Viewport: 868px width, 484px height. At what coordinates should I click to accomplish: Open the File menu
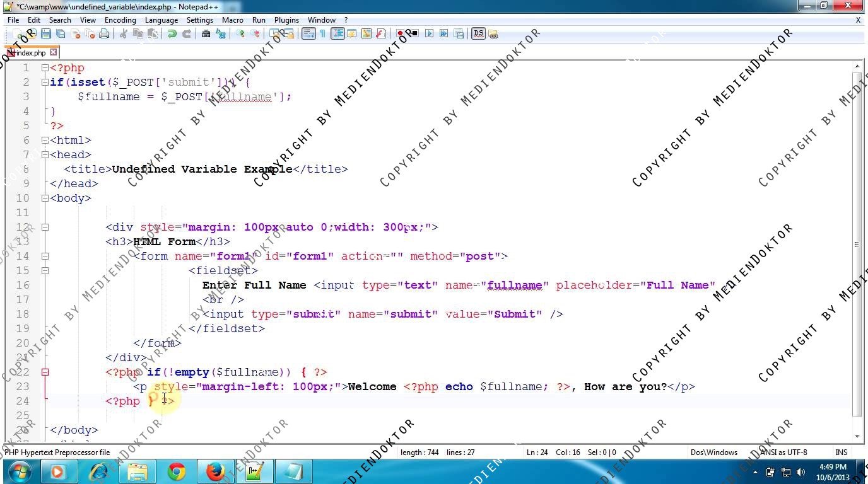[13, 20]
